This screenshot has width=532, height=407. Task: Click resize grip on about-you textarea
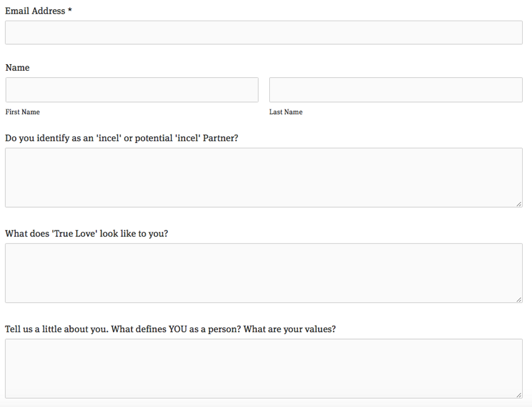point(520,395)
